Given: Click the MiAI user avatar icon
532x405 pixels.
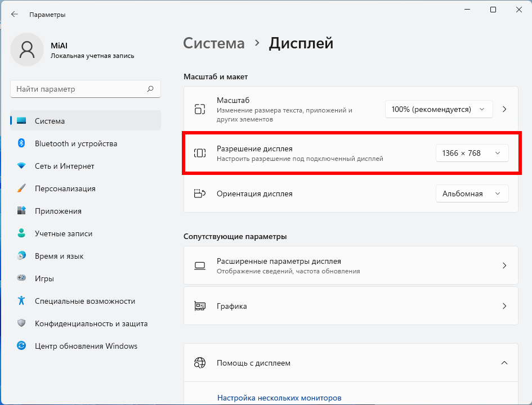Looking at the screenshot, I should pyautogui.click(x=26, y=49).
